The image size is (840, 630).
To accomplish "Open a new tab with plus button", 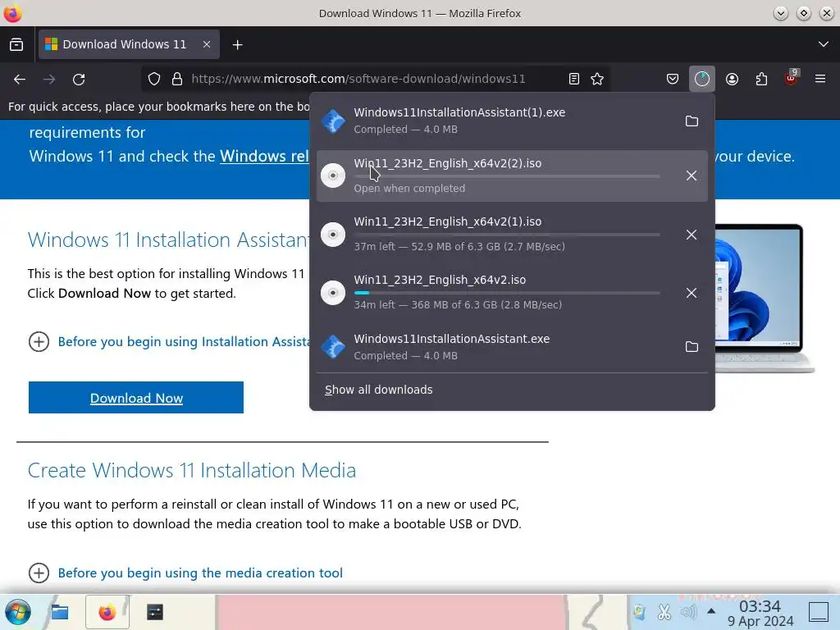I will (x=237, y=45).
